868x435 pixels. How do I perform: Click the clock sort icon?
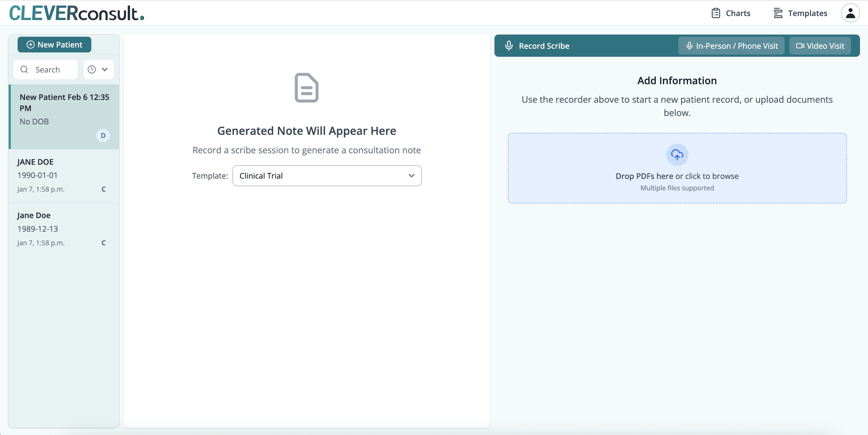click(92, 69)
